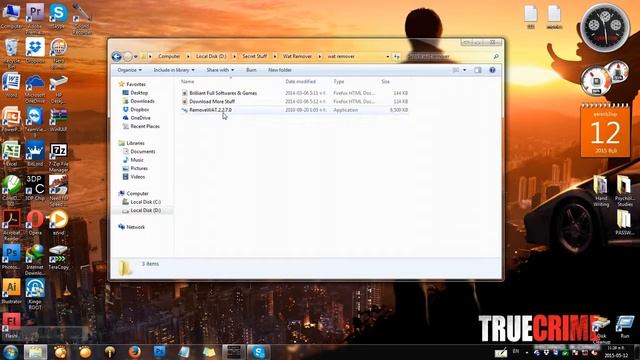640x360 pixels.
Task: Open the Hand Writing desktop folder
Action: (601, 191)
